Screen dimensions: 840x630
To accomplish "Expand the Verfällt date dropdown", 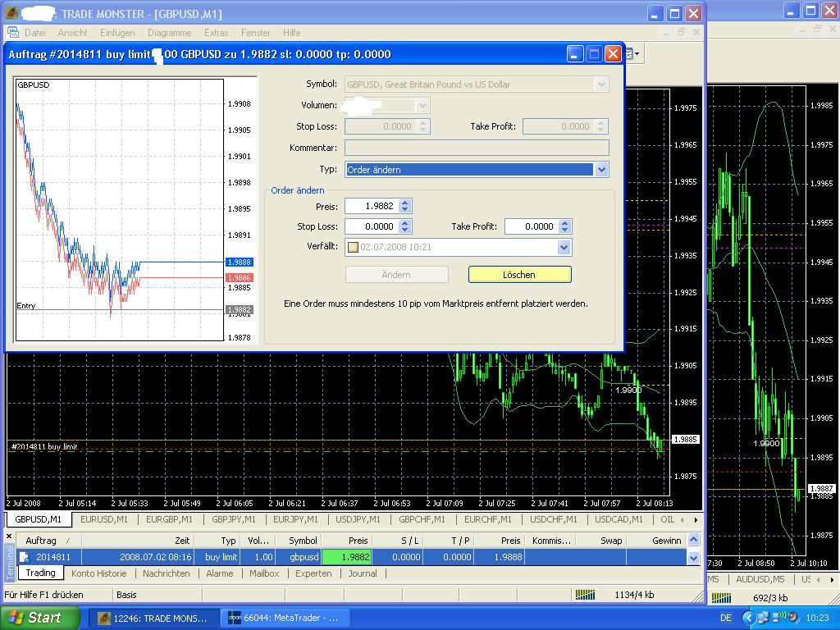I will (564, 247).
